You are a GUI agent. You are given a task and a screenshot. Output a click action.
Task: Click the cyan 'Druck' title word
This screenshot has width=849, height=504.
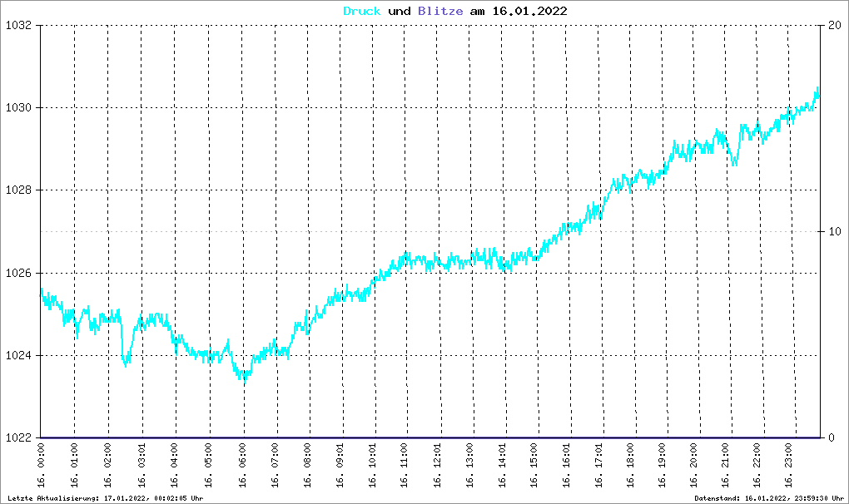click(x=362, y=11)
